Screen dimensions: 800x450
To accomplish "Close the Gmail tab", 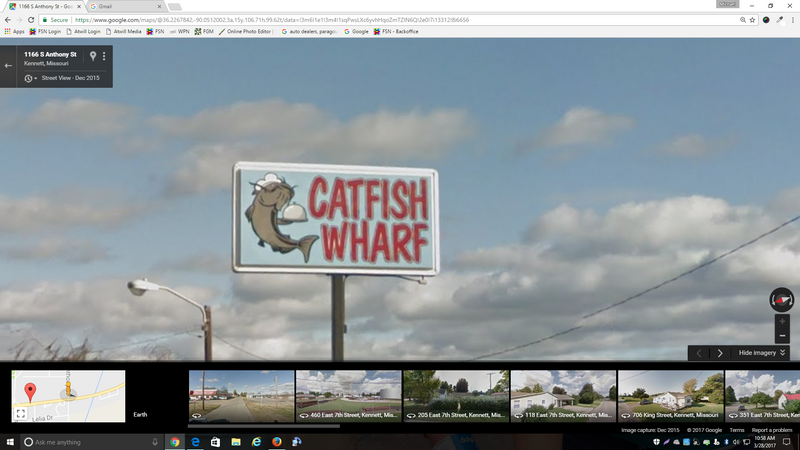I will point(159,7).
